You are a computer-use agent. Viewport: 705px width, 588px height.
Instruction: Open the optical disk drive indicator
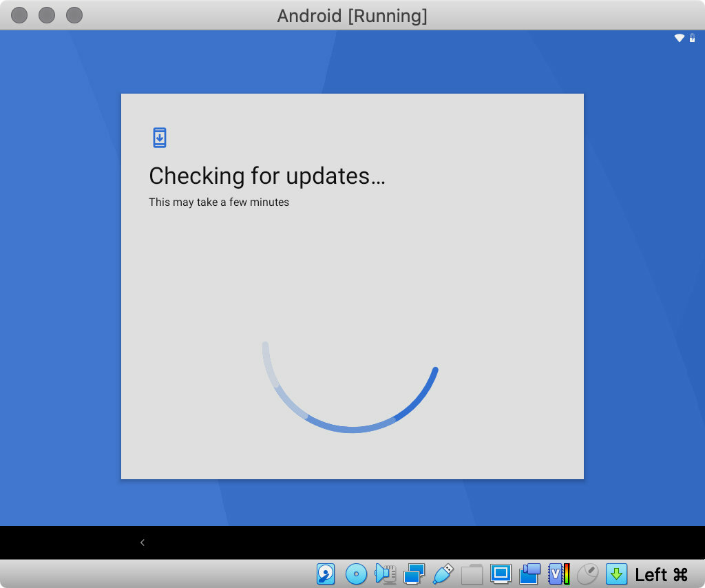click(x=356, y=574)
